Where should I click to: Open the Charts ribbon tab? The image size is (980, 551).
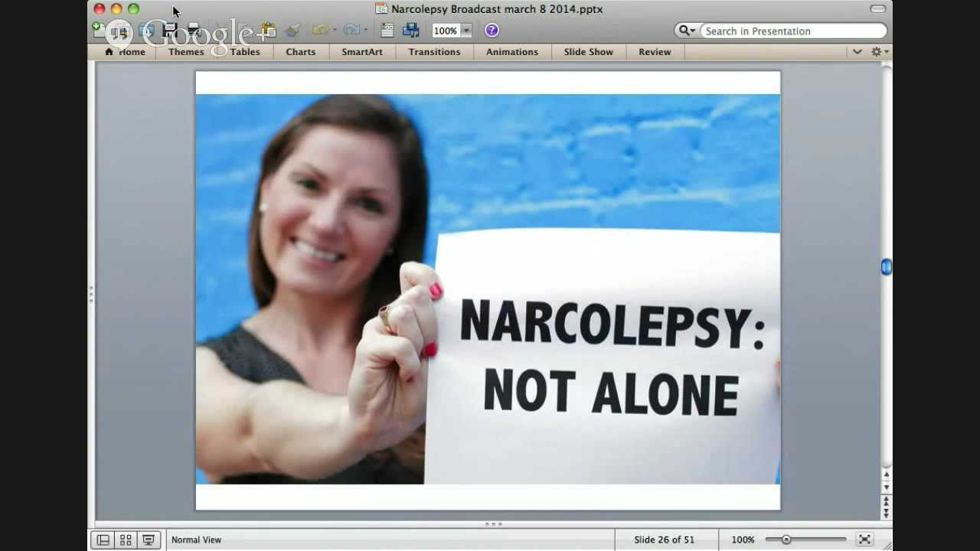(301, 52)
